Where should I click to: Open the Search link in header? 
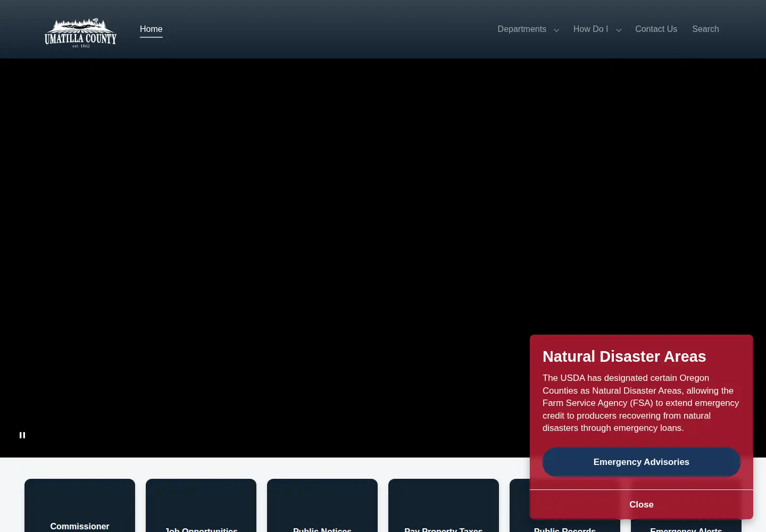point(705,29)
